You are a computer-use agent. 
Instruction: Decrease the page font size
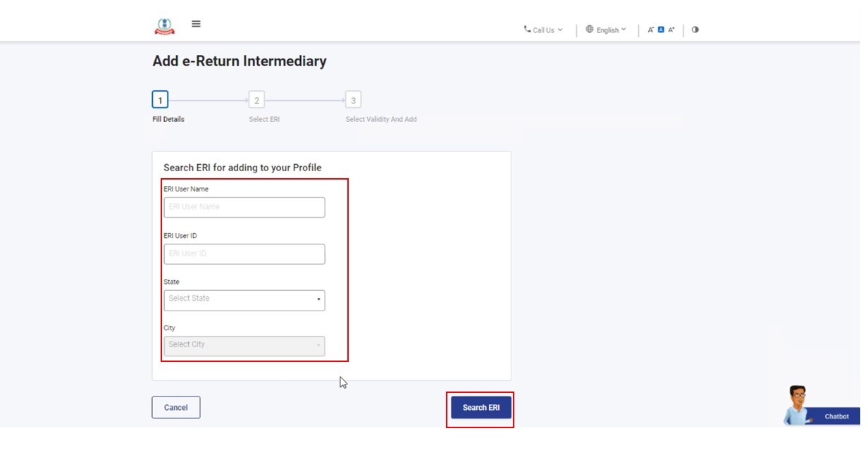[x=651, y=30]
